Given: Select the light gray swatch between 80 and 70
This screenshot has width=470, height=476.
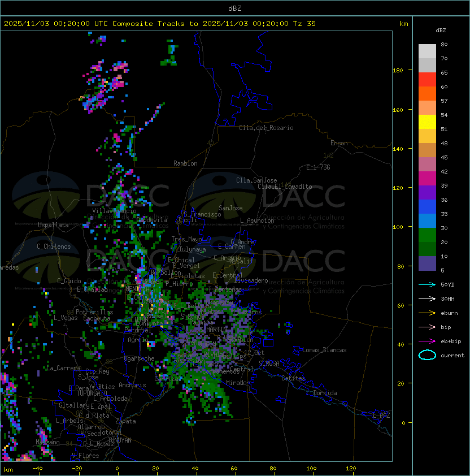Looking at the screenshot, I should (427, 51).
